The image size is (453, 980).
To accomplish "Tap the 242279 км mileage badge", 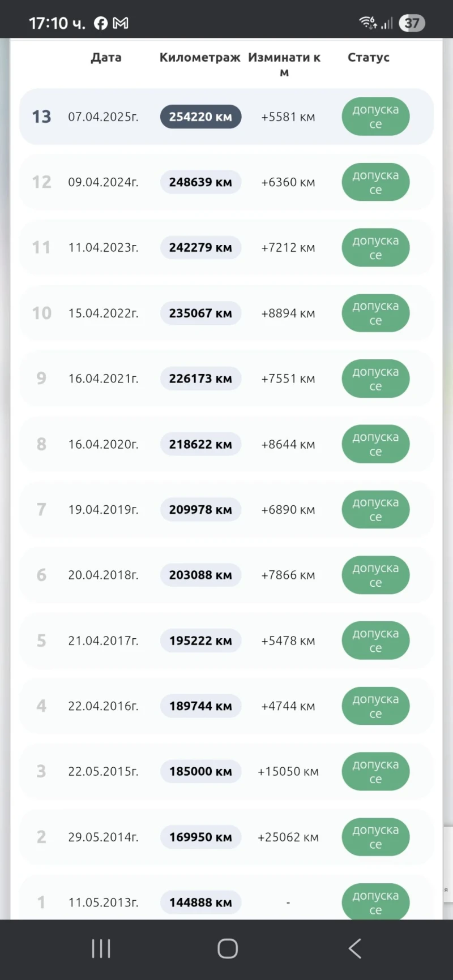I will tap(200, 247).
